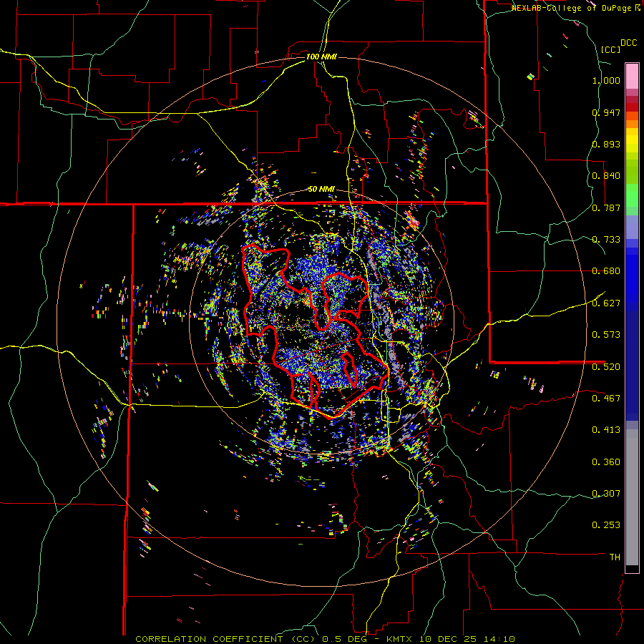The width and height of the screenshot is (644, 644).
Task: Click the 0.253 legend value
Action: (606, 525)
